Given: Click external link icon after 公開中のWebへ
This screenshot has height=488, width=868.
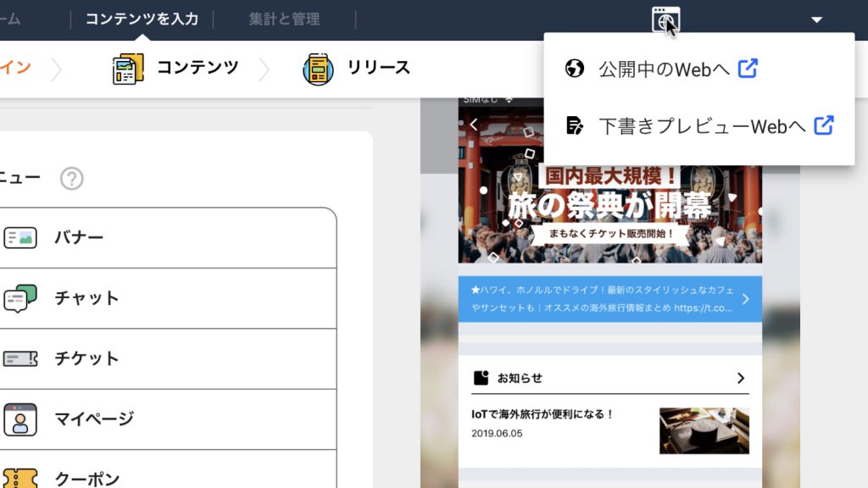Looking at the screenshot, I should point(748,69).
